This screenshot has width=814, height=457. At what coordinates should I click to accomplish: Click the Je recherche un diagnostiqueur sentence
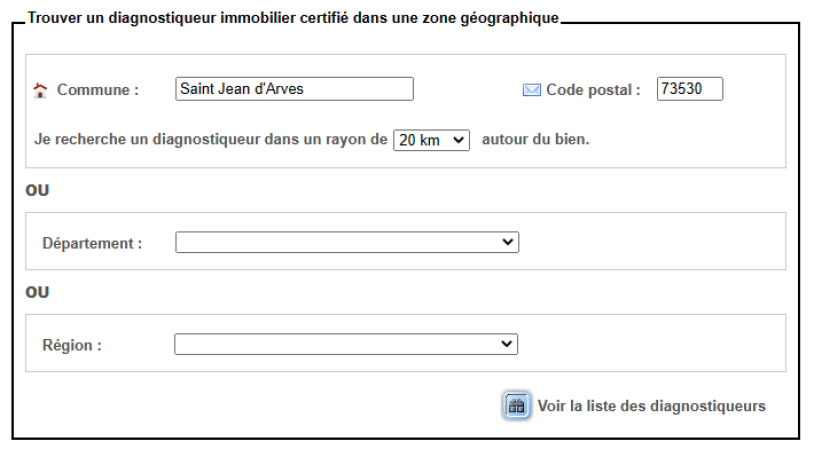click(x=210, y=140)
